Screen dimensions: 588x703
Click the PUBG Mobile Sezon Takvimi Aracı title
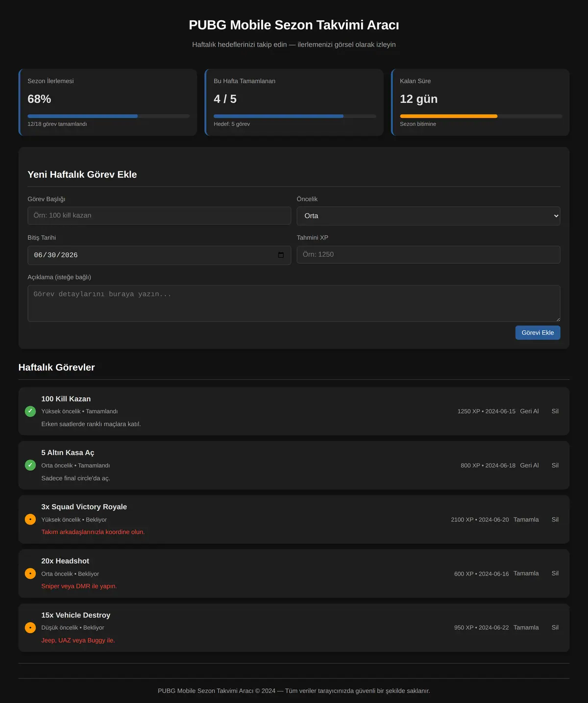[294, 25]
